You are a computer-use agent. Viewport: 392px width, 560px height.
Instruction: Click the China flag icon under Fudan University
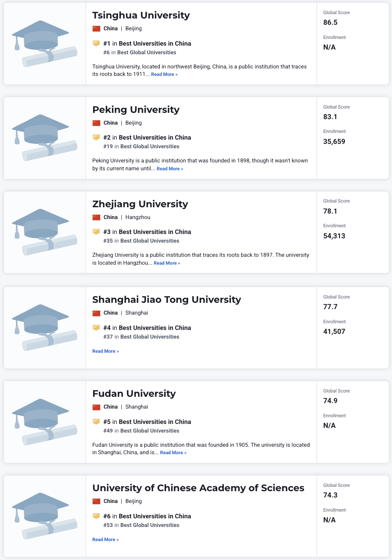(x=96, y=407)
